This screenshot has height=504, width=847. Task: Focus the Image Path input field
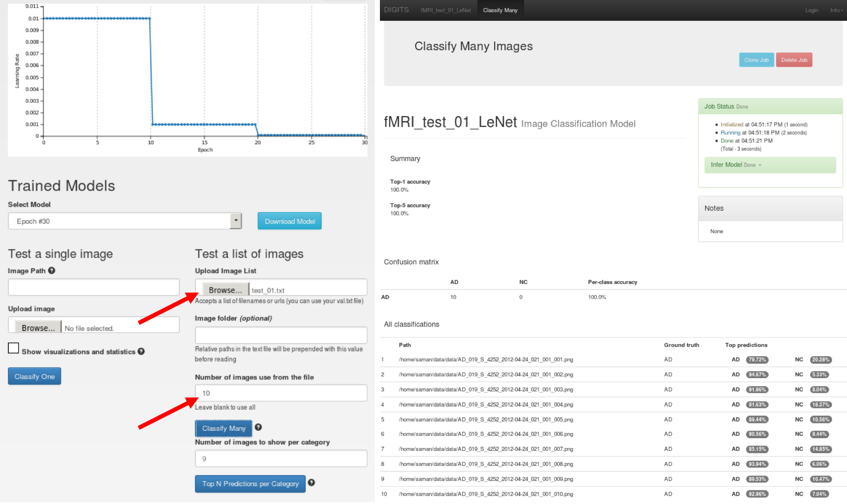(94, 287)
